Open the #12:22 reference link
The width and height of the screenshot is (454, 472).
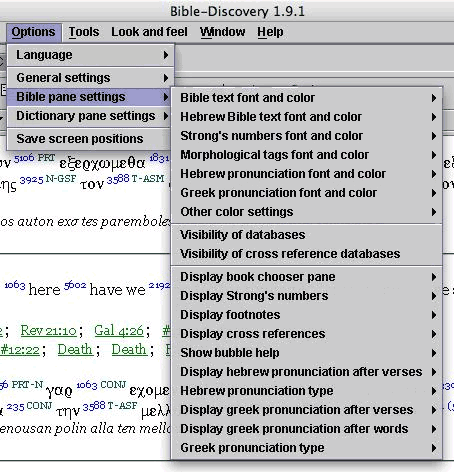[x=20, y=350]
